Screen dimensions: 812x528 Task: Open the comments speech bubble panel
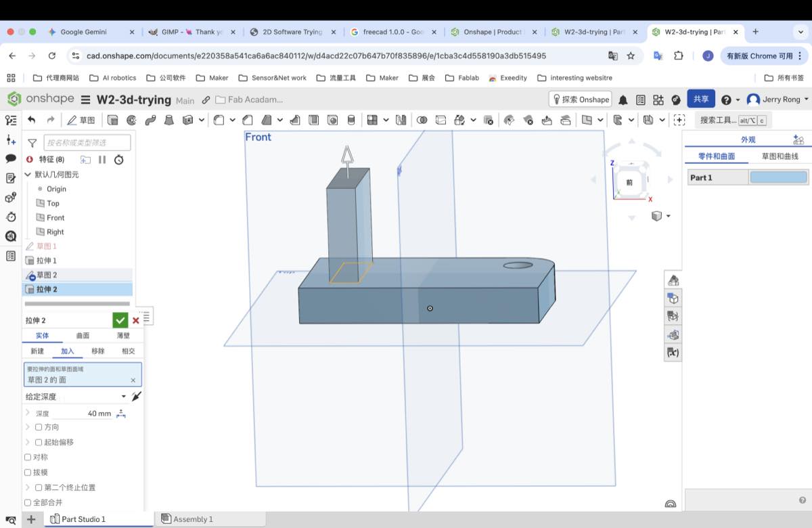(x=11, y=158)
